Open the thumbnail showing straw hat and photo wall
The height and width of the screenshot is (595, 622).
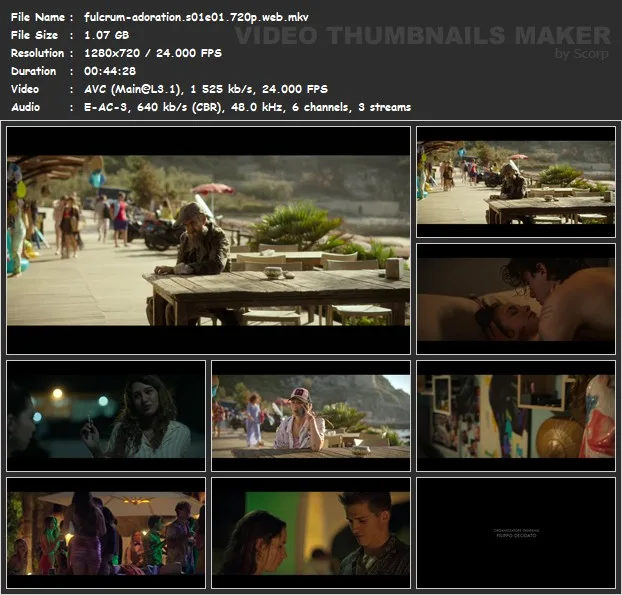515,415
